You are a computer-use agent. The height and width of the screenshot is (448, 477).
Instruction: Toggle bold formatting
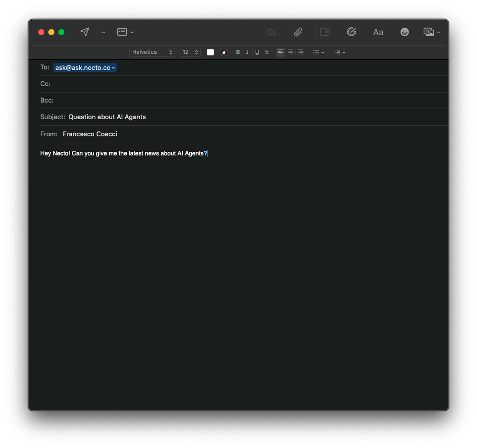click(238, 52)
